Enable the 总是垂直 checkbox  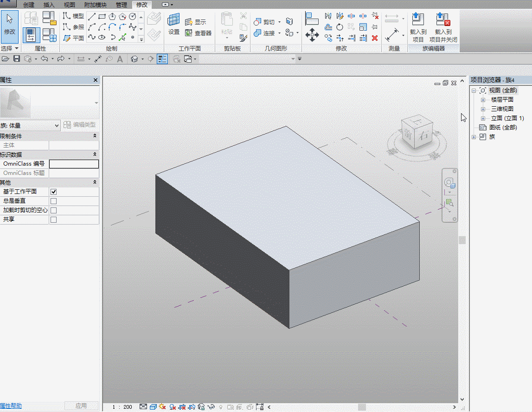click(x=53, y=201)
